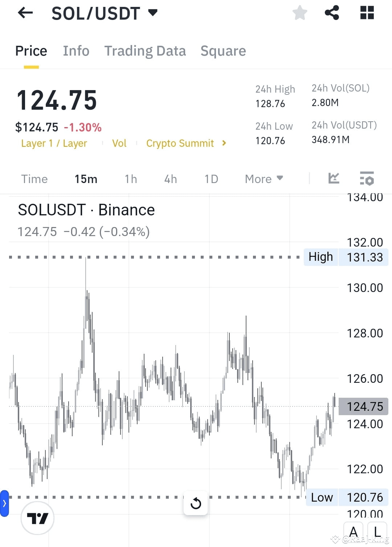392x547 pixels.
Task: Open the apps grid menu
Action: click(x=367, y=13)
